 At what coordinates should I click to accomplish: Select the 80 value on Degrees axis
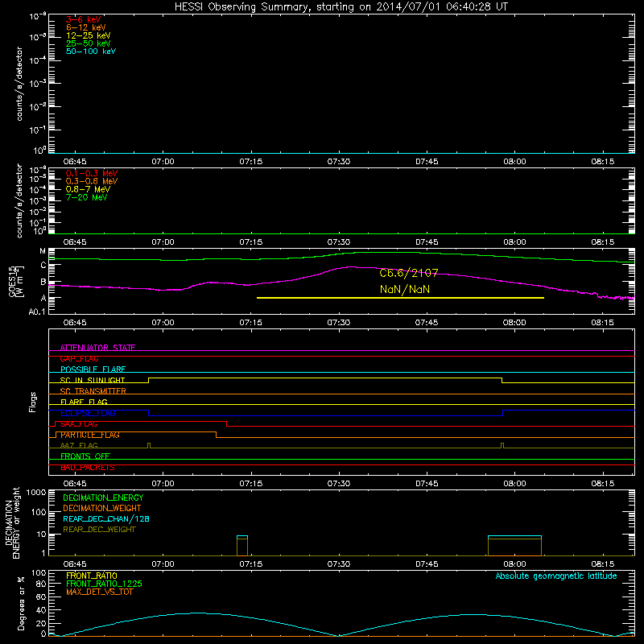point(41,584)
